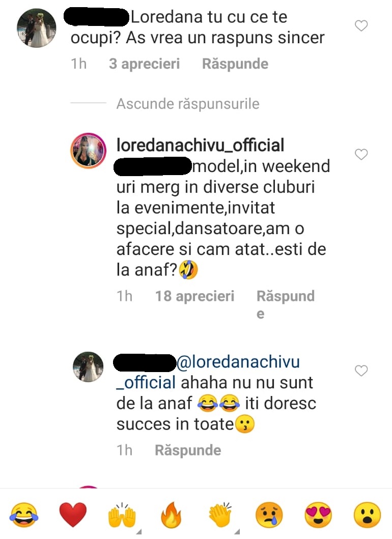This screenshot has height=539, width=392.
Task: Reply to the "iti doresc succes" comment
Action: tap(188, 450)
